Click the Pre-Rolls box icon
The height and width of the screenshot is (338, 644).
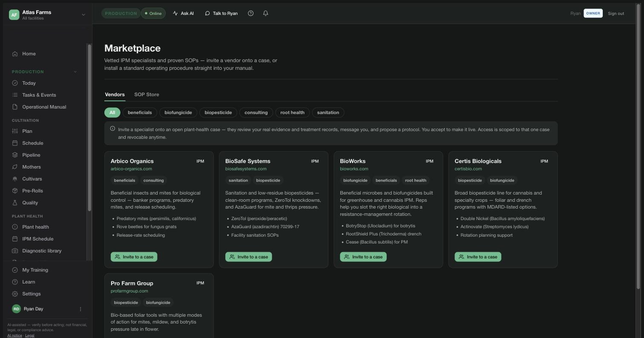[x=15, y=191]
